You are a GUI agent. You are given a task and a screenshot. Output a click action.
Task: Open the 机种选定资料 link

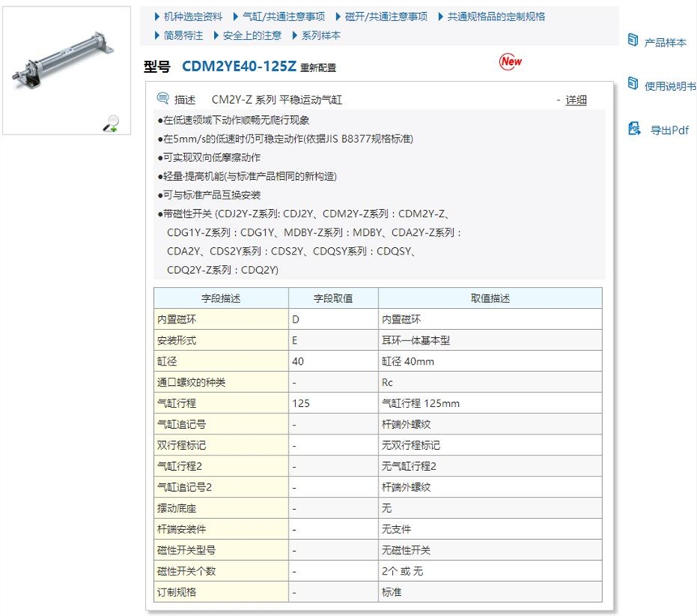[x=193, y=17]
